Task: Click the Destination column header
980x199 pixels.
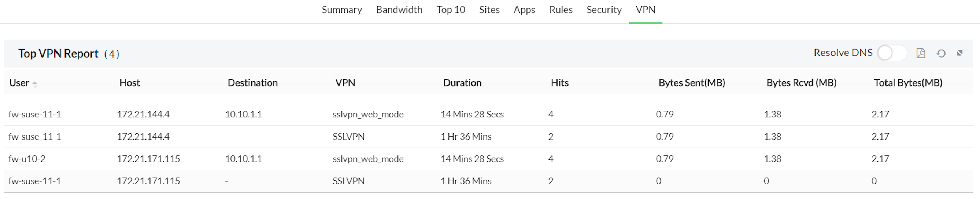Action: (x=253, y=83)
